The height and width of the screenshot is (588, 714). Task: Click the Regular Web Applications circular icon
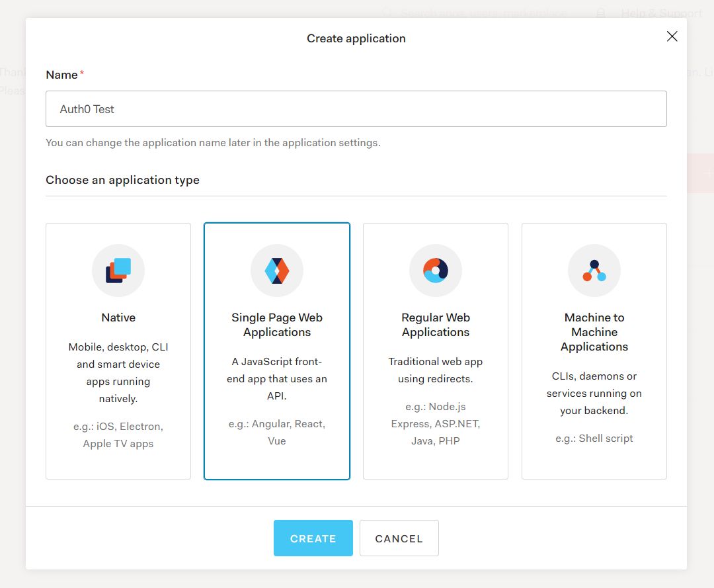[436, 271]
